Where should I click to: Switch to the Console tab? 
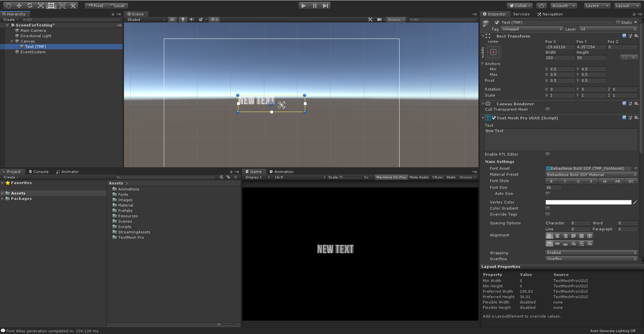(39, 172)
